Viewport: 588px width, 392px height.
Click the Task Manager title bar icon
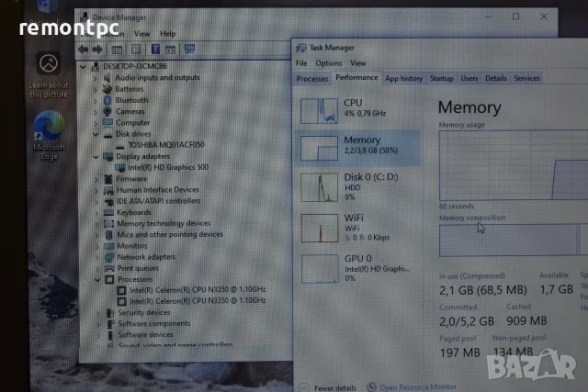301,48
